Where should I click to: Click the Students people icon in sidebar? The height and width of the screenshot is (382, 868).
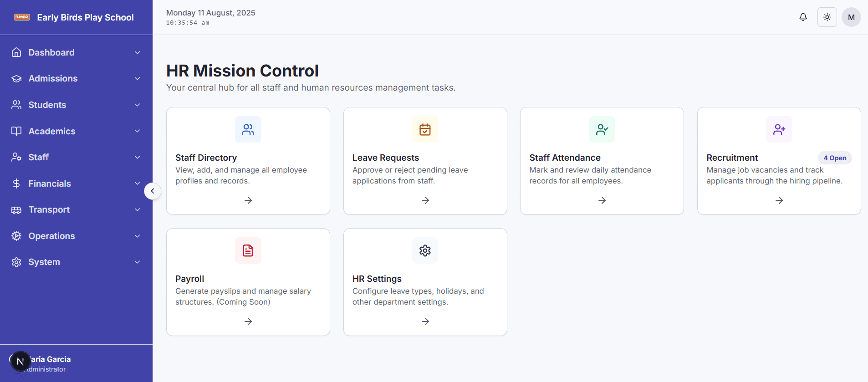coord(16,105)
